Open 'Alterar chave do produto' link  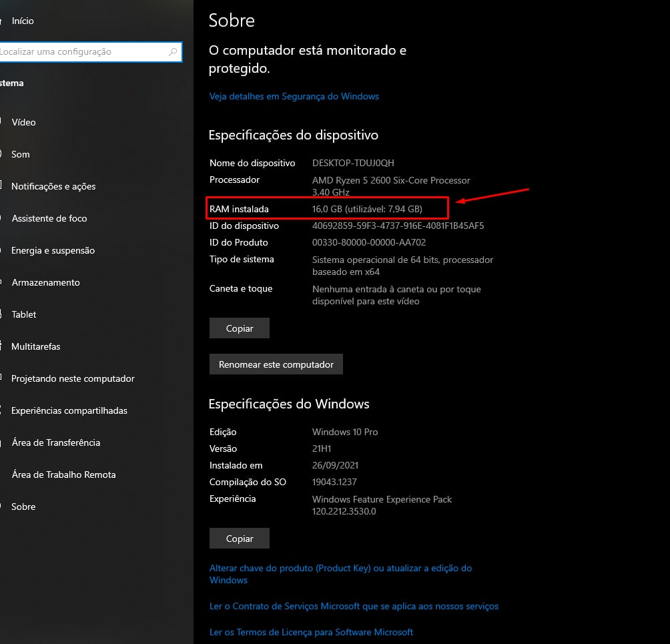point(340,575)
